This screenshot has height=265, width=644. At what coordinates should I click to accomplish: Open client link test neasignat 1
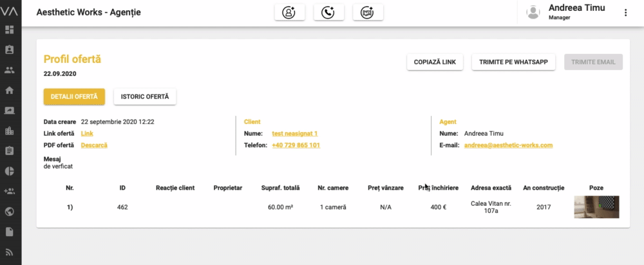point(294,133)
